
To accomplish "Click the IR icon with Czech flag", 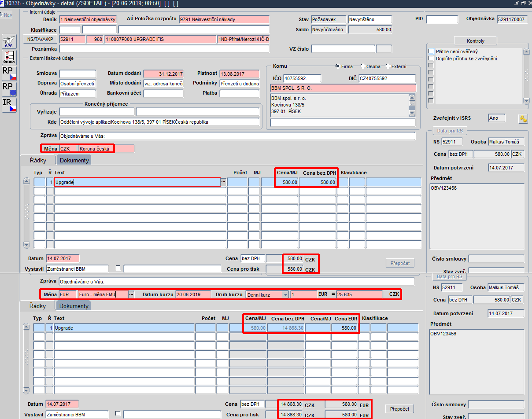I will 9,105.
